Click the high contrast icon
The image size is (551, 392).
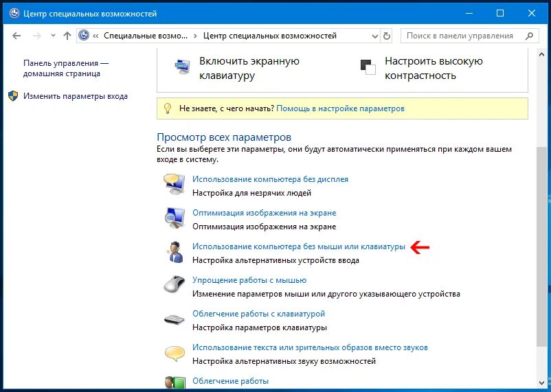[x=368, y=67]
